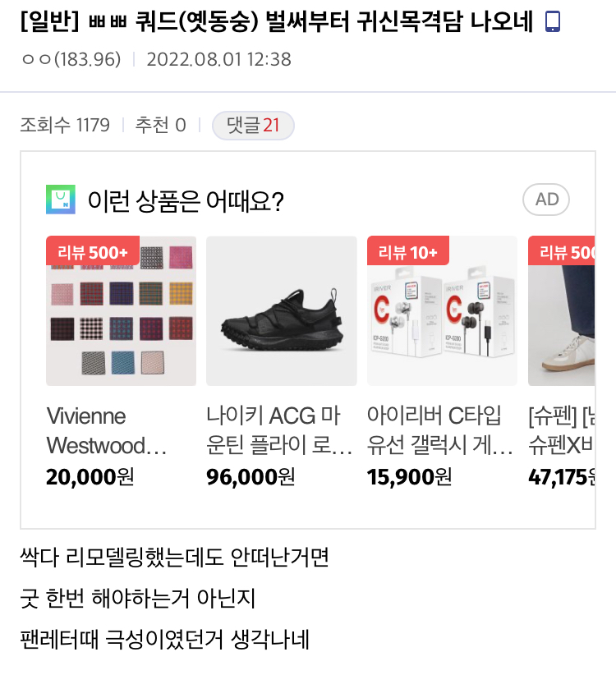Click the Vivienne Westwood product title
This screenshot has width=616, height=675.
(x=107, y=430)
